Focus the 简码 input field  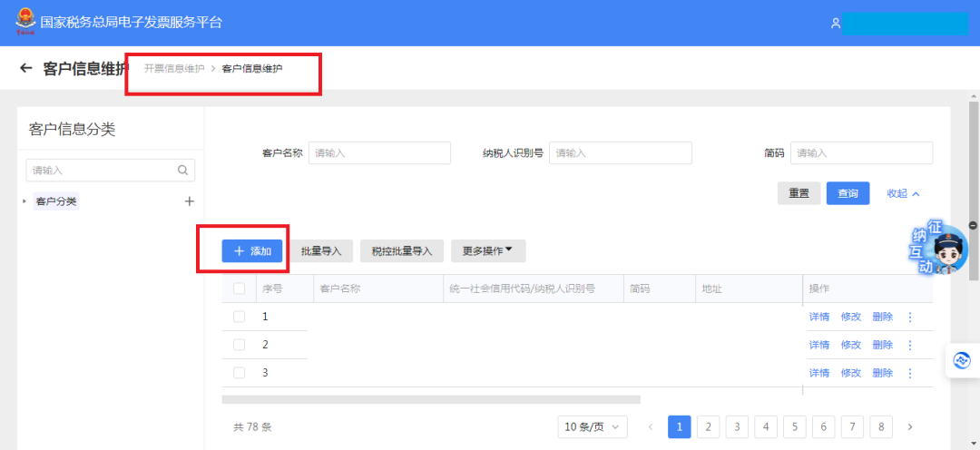[862, 153]
